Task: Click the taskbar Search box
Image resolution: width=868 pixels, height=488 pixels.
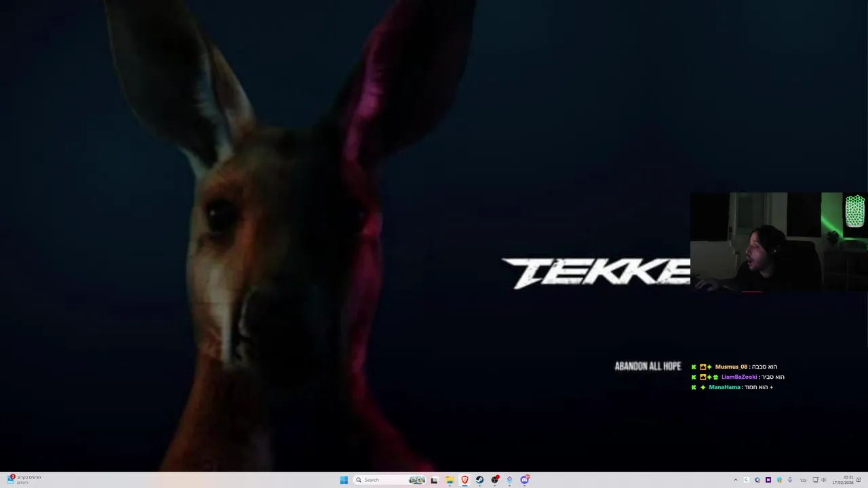Action: coord(390,480)
